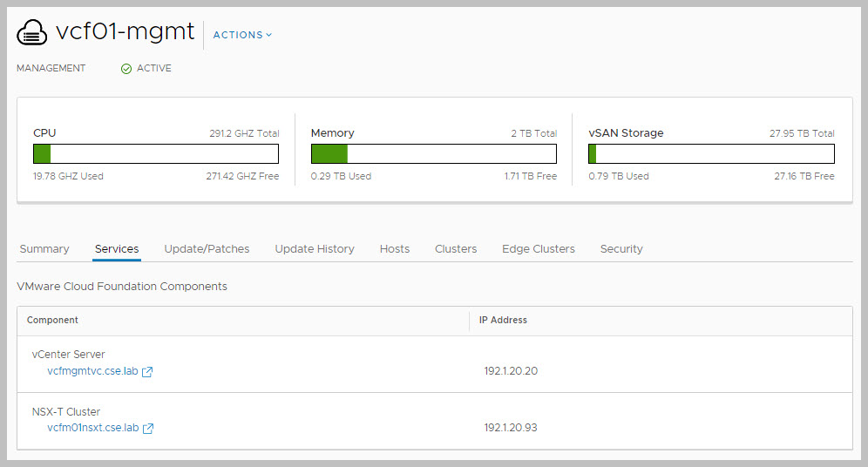Follow the vcfm01nsxt.cse.lab NSX-T link
The image size is (868, 467).
(x=93, y=428)
